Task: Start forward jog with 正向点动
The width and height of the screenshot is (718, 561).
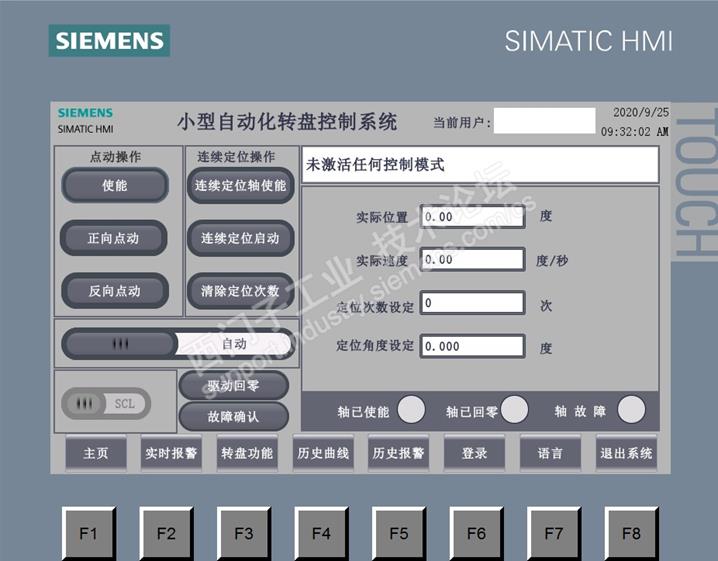Action: (114, 238)
